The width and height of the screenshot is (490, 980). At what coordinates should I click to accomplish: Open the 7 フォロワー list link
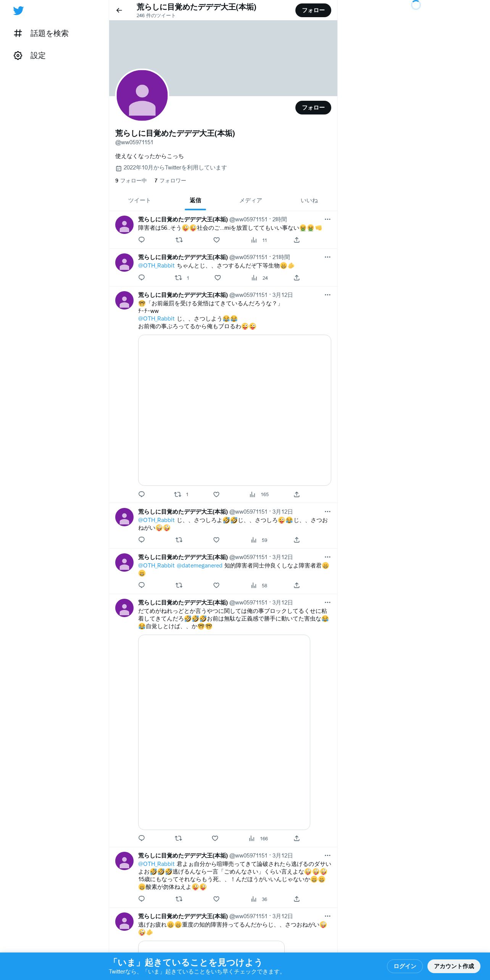point(170,181)
